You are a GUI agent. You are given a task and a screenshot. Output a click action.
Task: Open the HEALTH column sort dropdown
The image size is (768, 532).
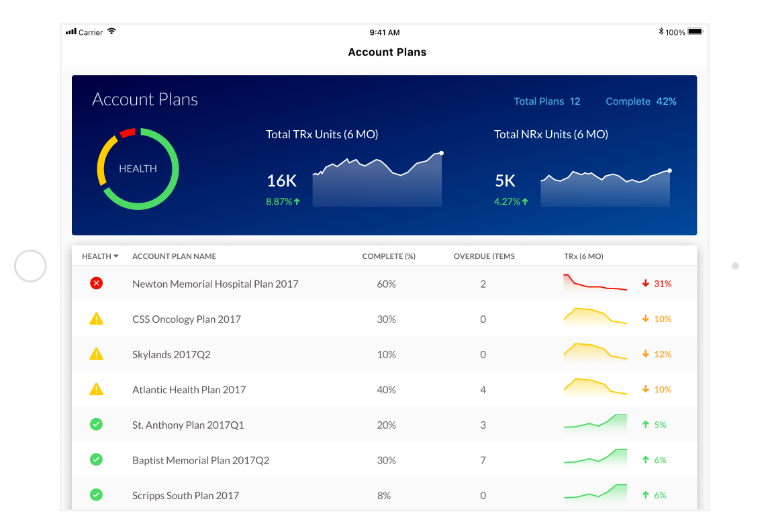(x=100, y=256)
